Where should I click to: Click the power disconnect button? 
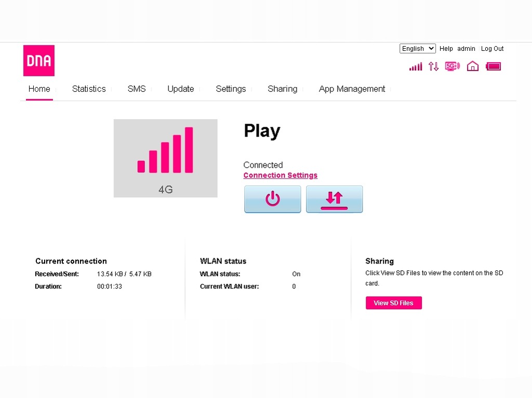click(272, 199)
